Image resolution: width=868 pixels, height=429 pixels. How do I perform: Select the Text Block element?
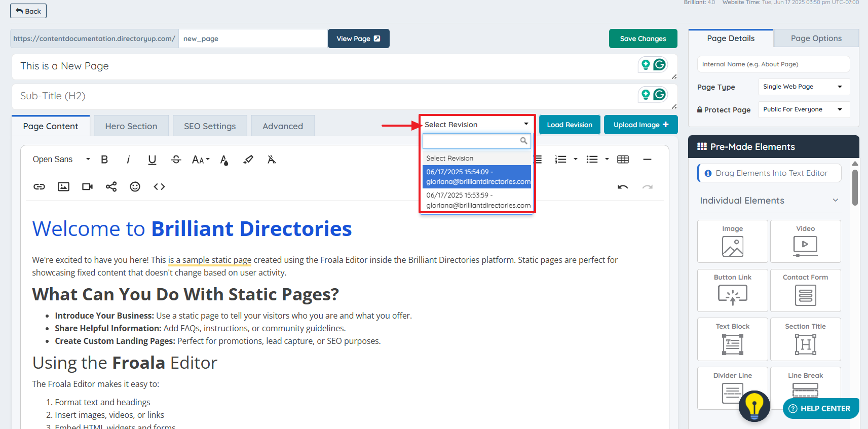click(x=733, y=339)
